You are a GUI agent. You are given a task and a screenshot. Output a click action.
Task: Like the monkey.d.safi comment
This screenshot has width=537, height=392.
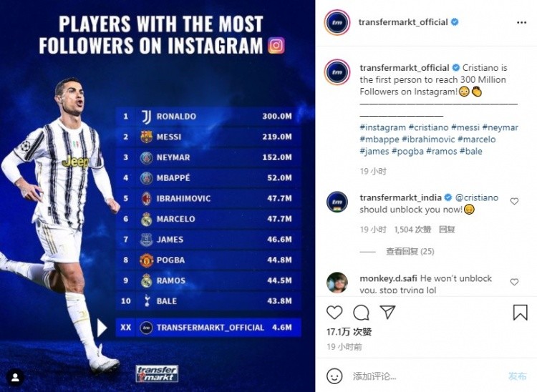pyautogui.click(x=514, y=282)
